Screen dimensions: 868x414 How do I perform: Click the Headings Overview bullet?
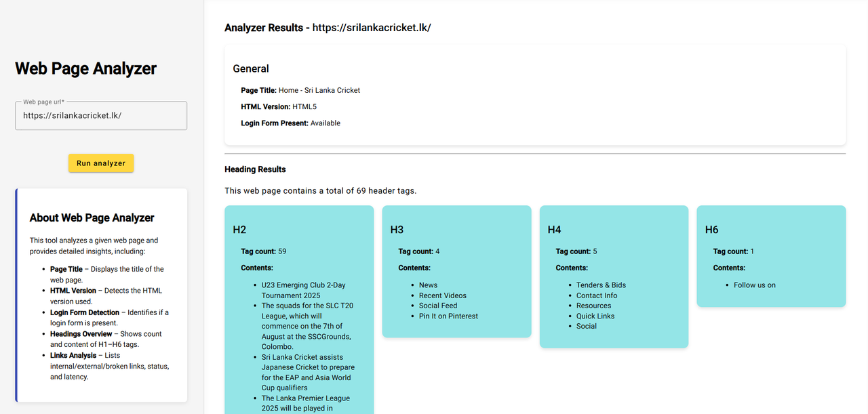(106, 339)
